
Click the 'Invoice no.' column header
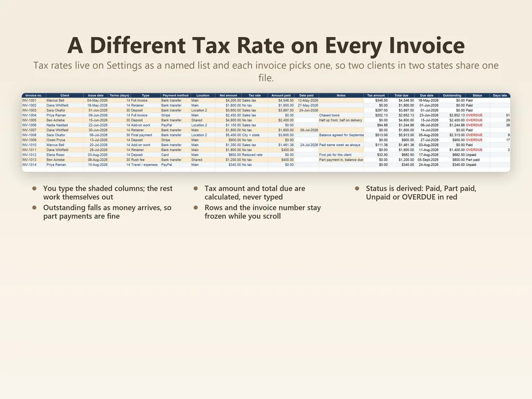pyautogui.click(x=34, y=95)
